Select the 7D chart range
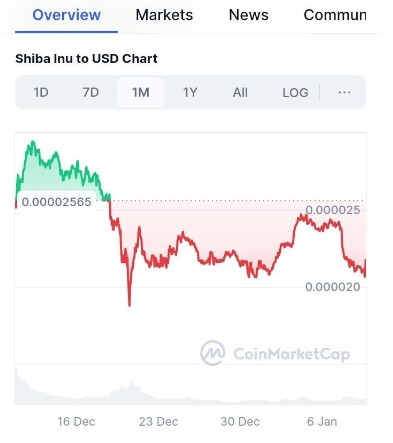The height and width of the screenshot is (443, 393). (91, 92)
